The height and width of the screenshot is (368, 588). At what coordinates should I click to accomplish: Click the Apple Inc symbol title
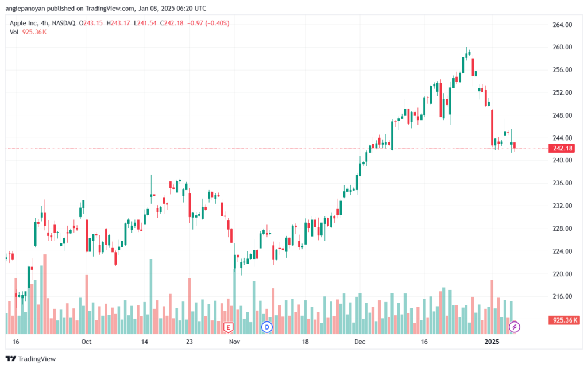[23, 23]
